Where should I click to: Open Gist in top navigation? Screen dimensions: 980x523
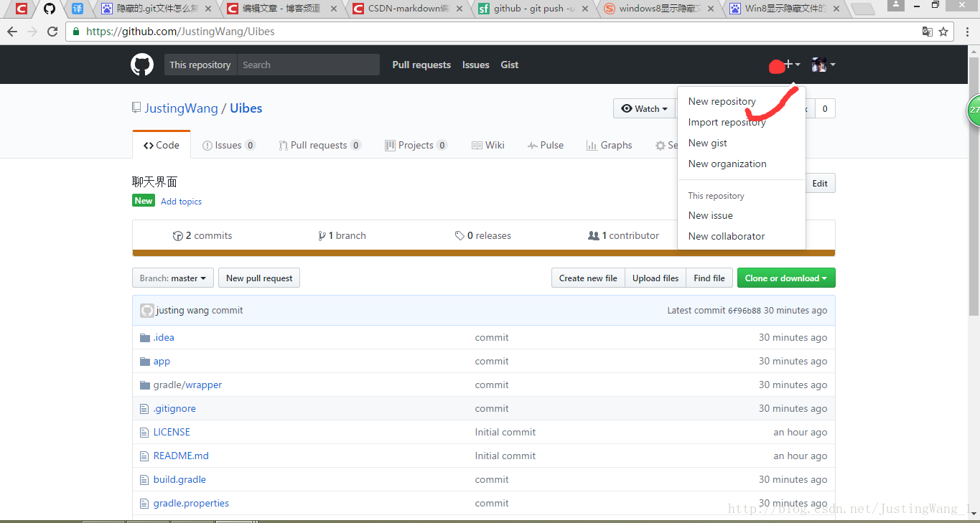tap(510, 65)
